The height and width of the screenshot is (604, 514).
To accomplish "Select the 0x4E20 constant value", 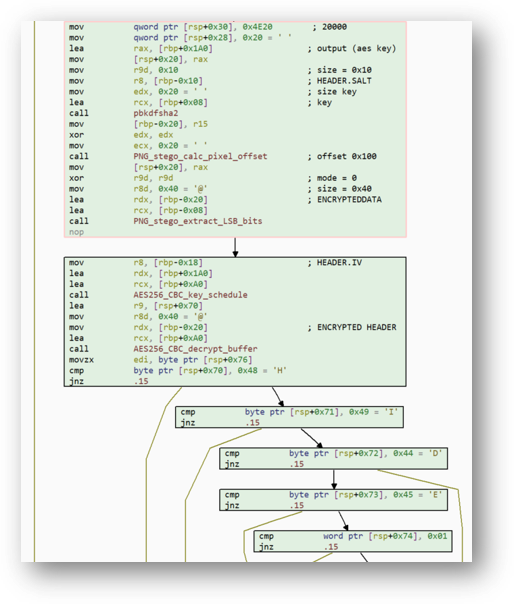I will coord(257,27).
